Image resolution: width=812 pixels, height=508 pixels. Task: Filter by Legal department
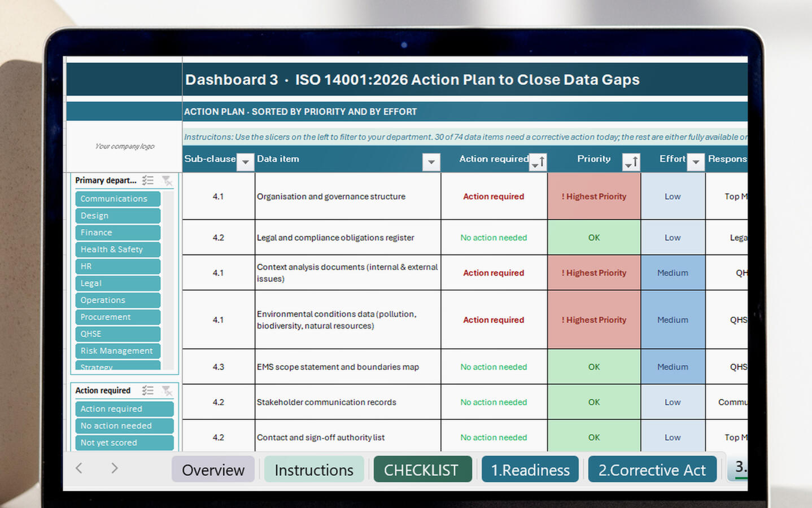118,283
